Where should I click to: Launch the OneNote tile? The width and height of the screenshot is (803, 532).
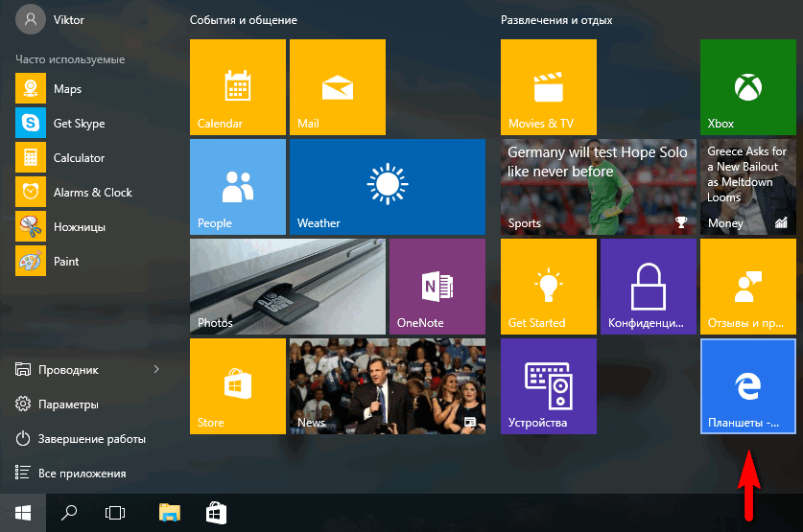[x=437, y=287]
